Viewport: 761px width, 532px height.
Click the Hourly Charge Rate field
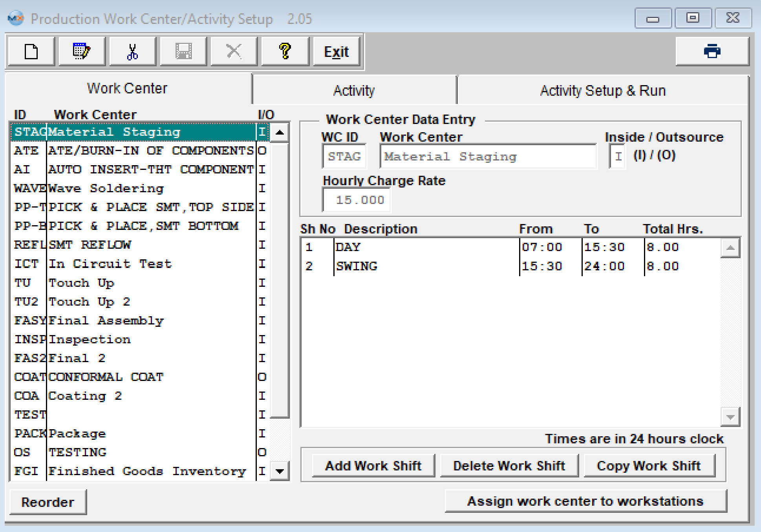[357, 200]
